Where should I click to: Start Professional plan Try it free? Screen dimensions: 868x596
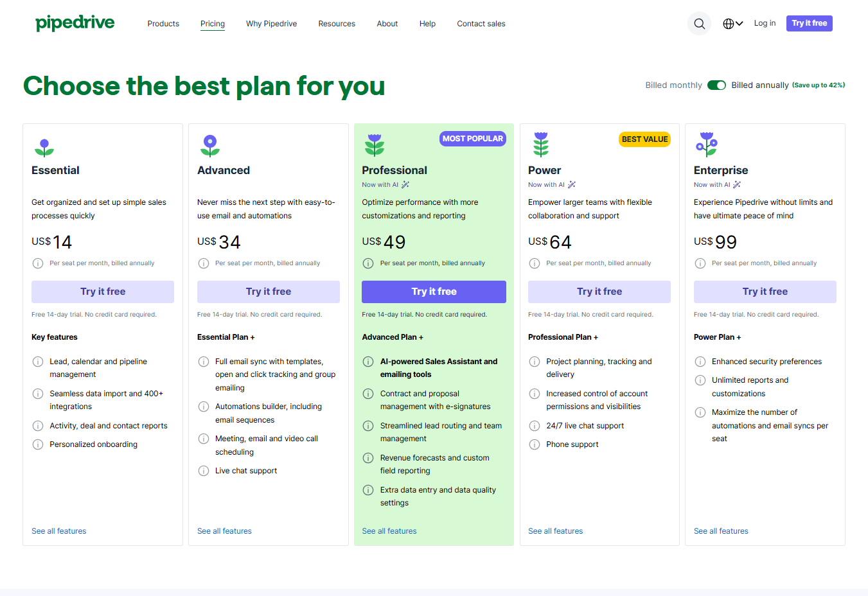point(434,292)
